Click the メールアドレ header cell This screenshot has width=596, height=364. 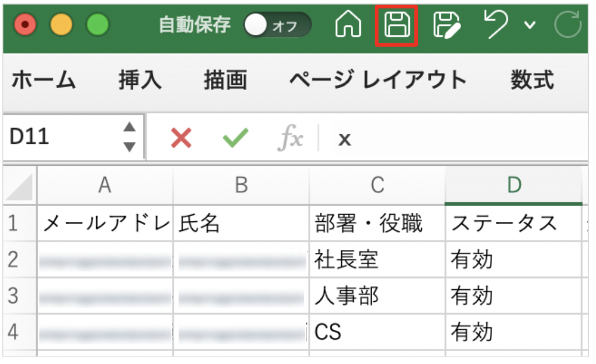click(x=105, y=223)
